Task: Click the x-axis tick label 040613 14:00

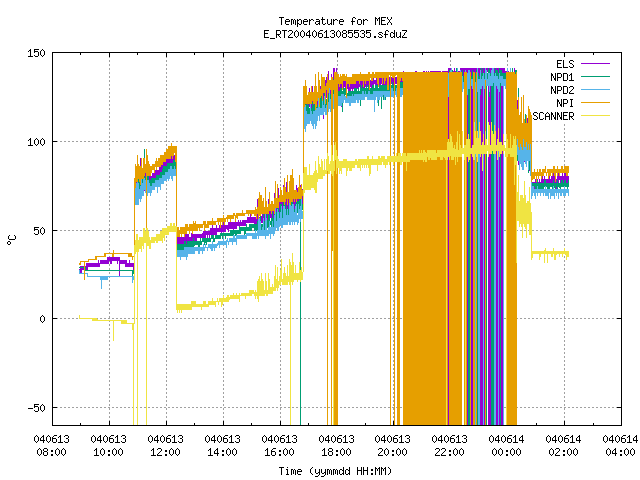Action: coord(222,446)
